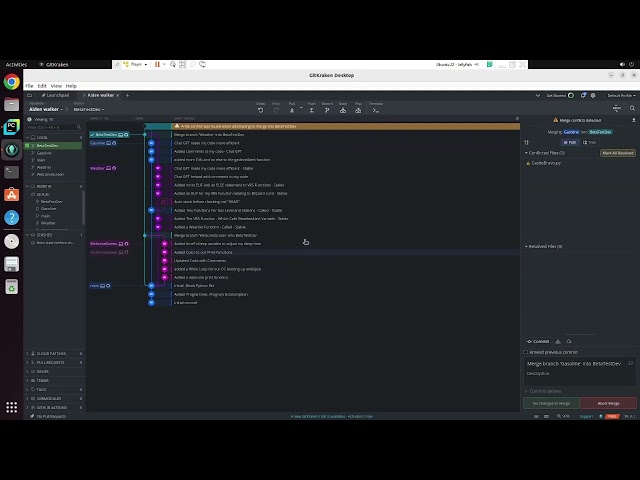Expand Commit options
640x480 pixels.
(543, 391)
